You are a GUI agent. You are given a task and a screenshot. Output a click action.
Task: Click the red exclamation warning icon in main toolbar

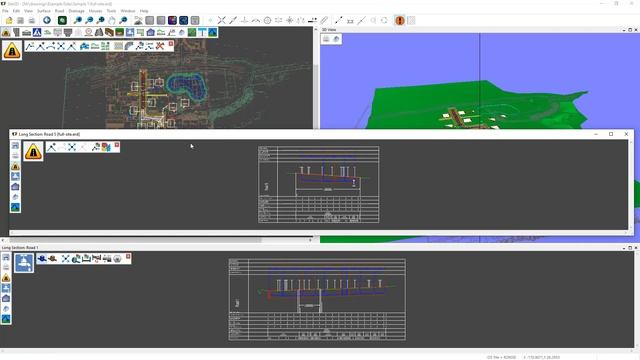pos(400,20)
